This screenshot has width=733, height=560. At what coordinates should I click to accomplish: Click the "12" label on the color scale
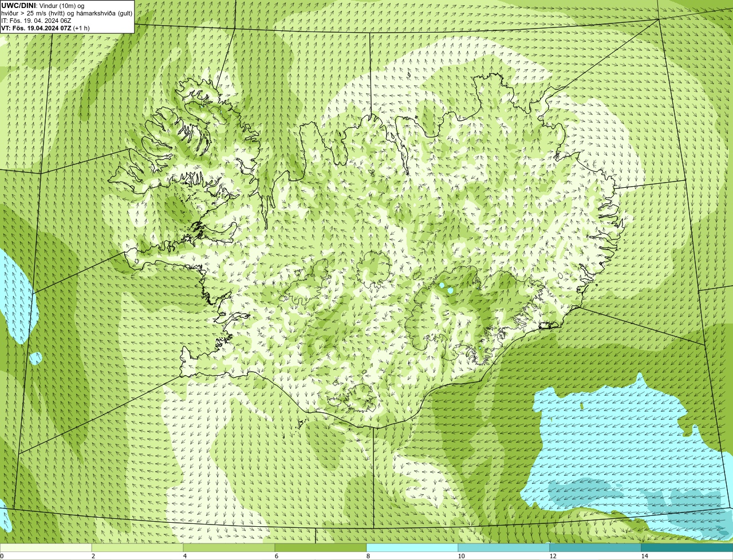[x=553, y=556]
